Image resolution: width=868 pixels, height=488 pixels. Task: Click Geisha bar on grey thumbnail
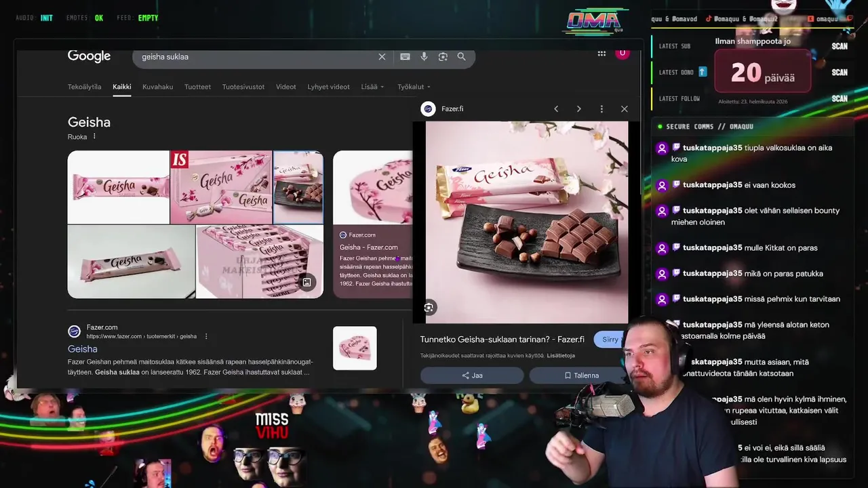tap(132, 262)
